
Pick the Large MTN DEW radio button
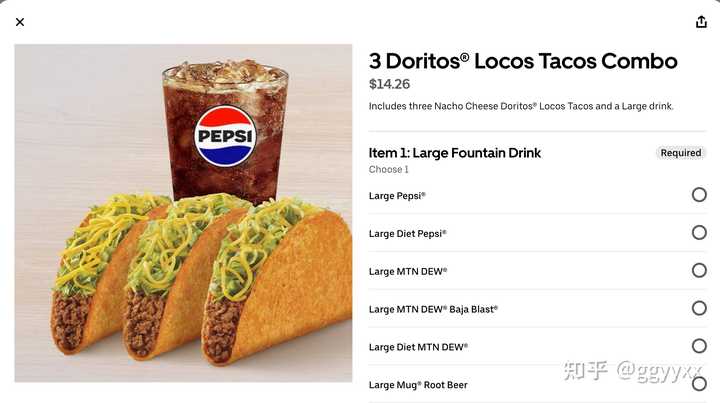(699, 270)
